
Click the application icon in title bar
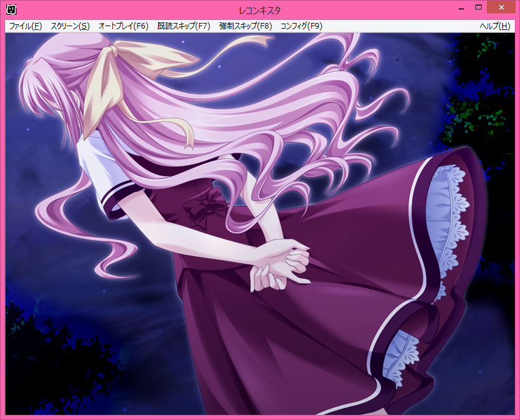coord(11,10)
